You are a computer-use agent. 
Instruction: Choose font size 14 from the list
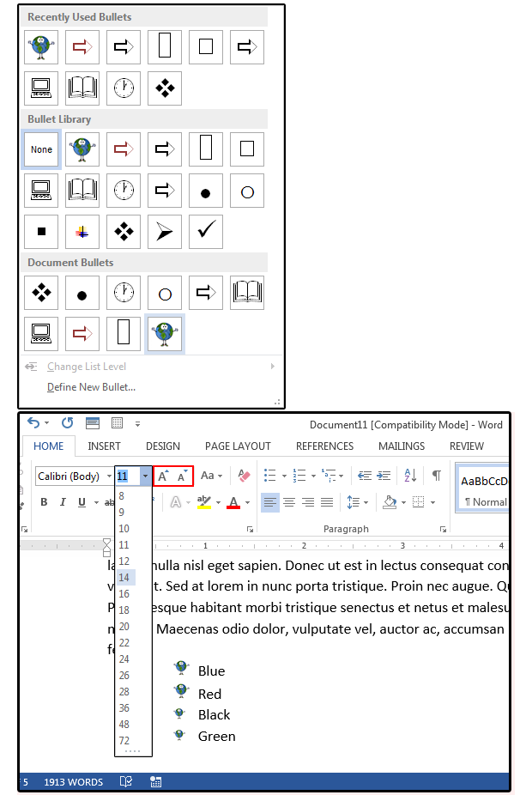pyautogui.click(x=125, y=577)
